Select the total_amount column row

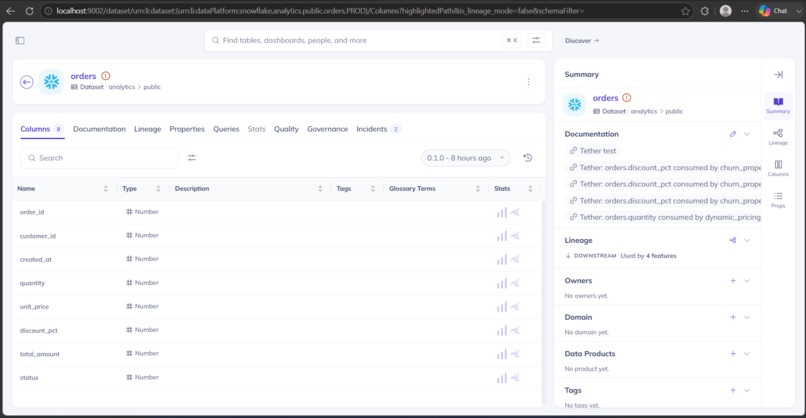coord(278,354)
